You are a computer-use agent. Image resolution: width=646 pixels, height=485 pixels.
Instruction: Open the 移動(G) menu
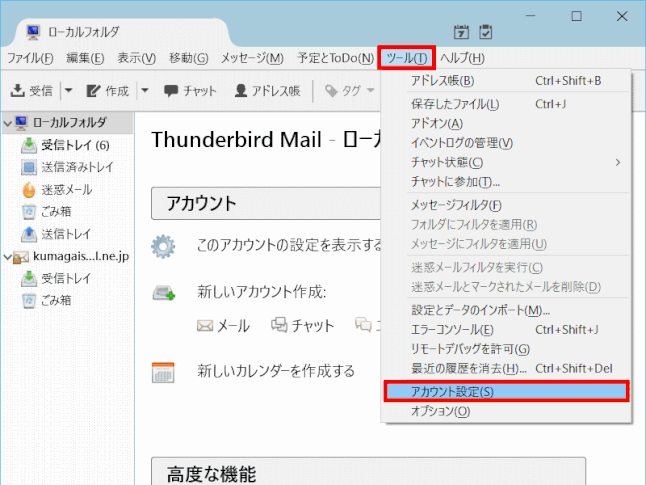click(189, 58)
